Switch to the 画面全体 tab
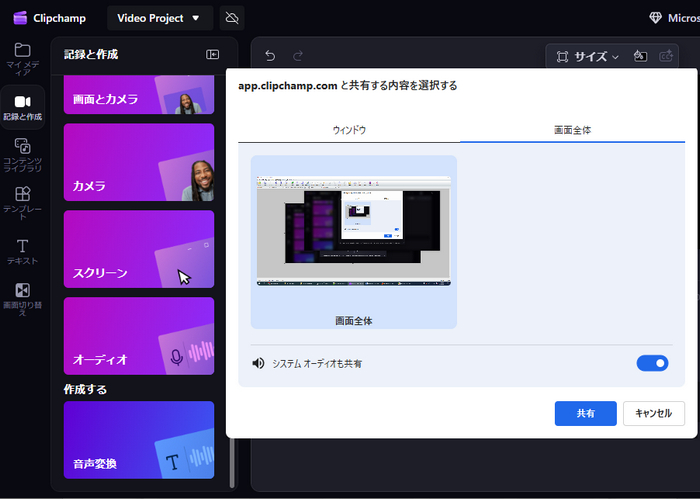 [x=573, y=130]
